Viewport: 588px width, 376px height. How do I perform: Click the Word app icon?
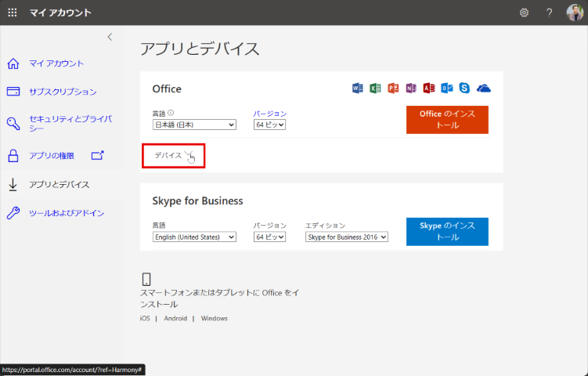(x=358, y=88)
